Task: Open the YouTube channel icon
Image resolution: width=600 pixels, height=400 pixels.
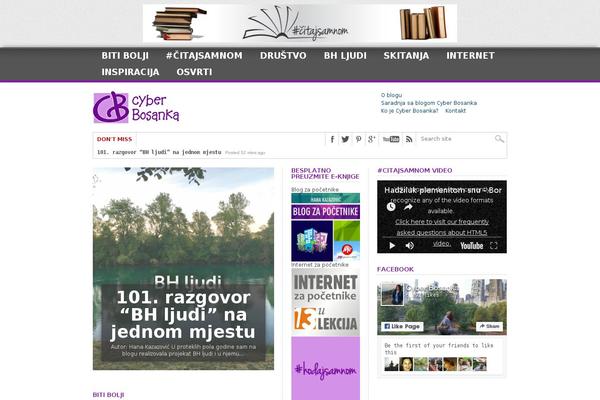Action: [x=391, y=139]
